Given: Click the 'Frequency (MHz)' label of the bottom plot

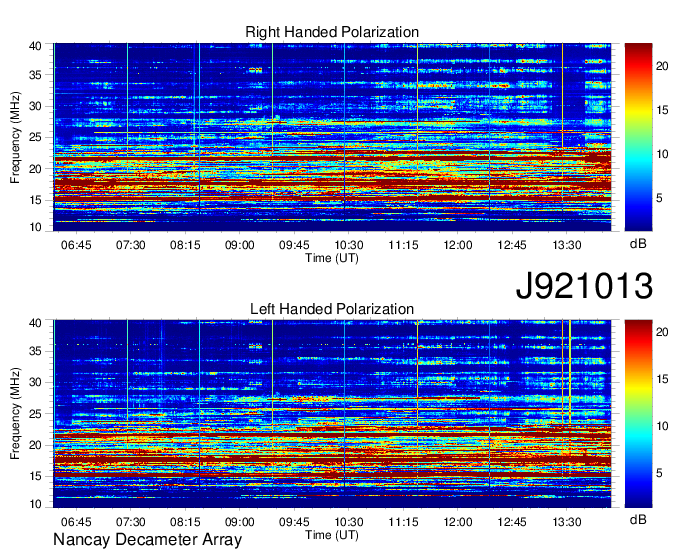Looking at the screenshot, I should point(15,414).
